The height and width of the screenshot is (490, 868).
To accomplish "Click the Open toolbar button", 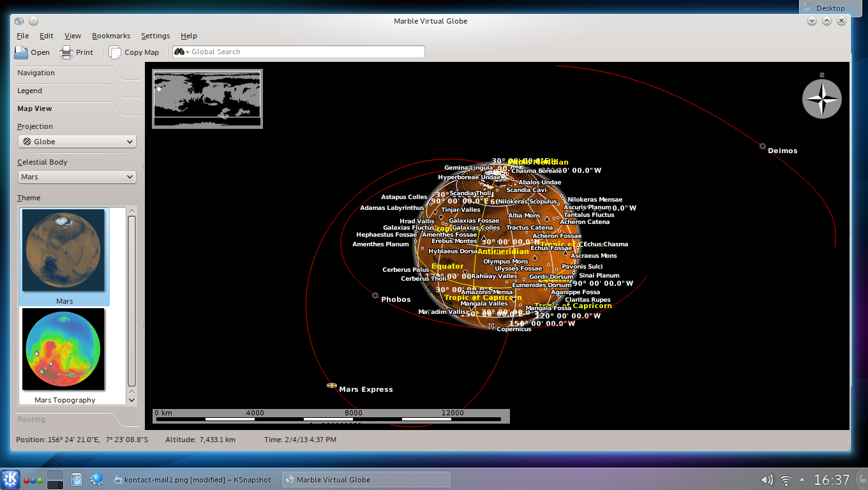I will click(32, 52).
